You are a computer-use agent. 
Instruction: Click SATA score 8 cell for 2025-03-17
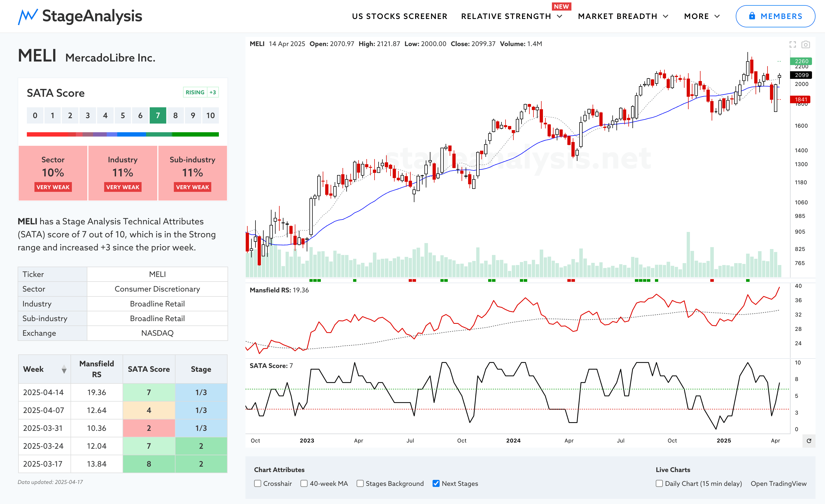(149, 464)
